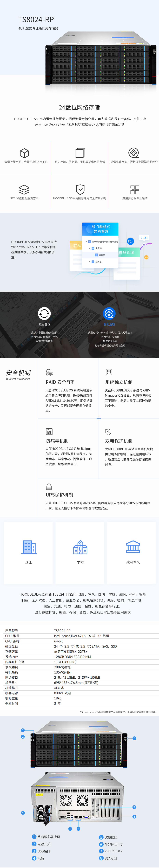Click the film reel icon for video post-production
The image size is (159, 868).
(x=134, y=153)
